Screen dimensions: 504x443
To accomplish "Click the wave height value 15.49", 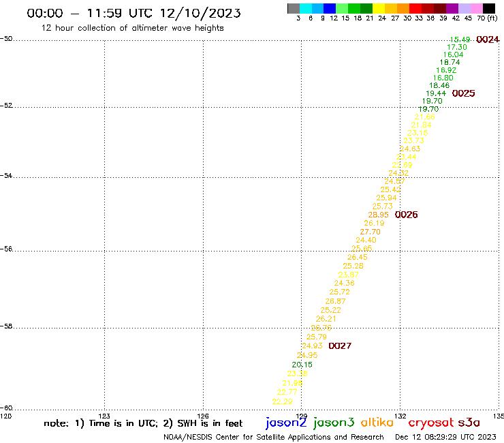I will (x=460, y=40).
